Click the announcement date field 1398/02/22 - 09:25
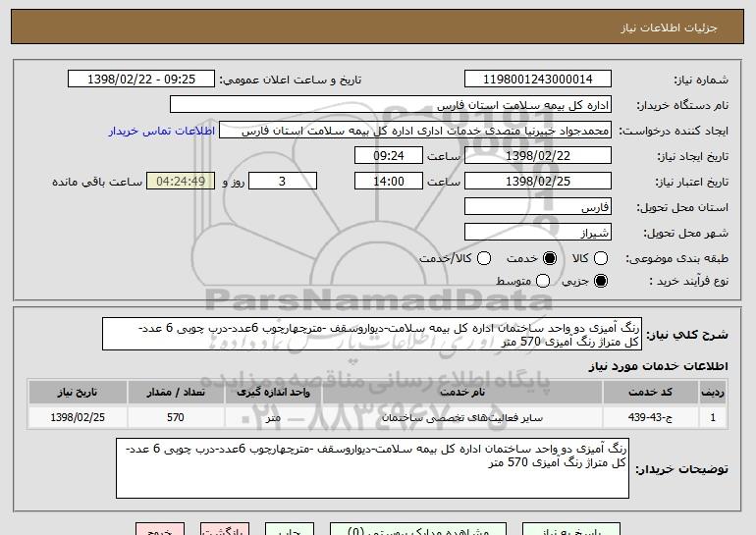Image resolution: width=756 pixels, height=535 pixels. pyautogui.click(x=141, y=80)
